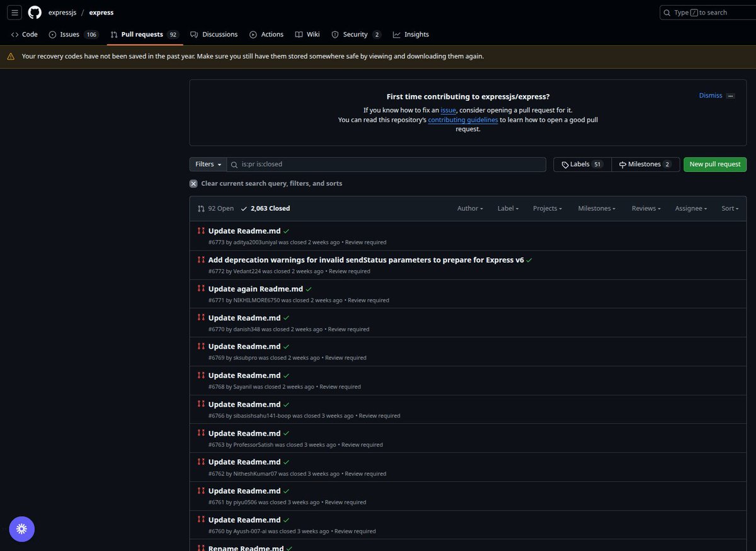Open PR 'Update again Readme.md'
The width and height of the screenshot is (756, 551).
256,289
